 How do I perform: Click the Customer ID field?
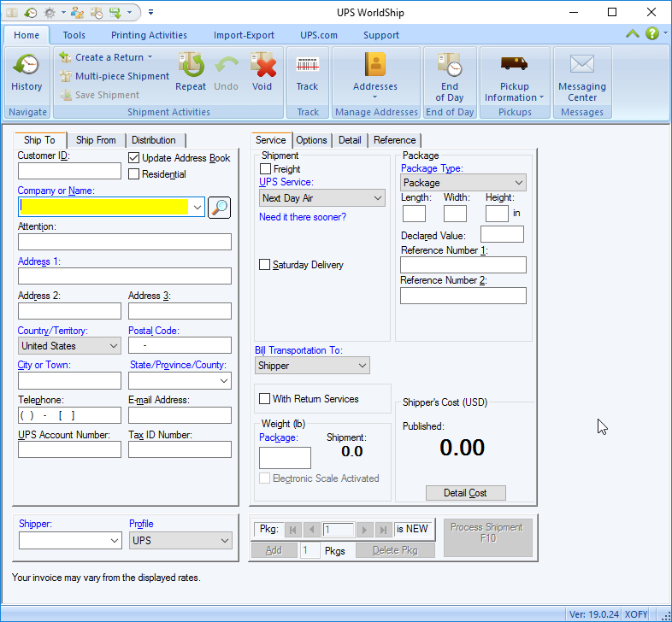click(69, 171)
